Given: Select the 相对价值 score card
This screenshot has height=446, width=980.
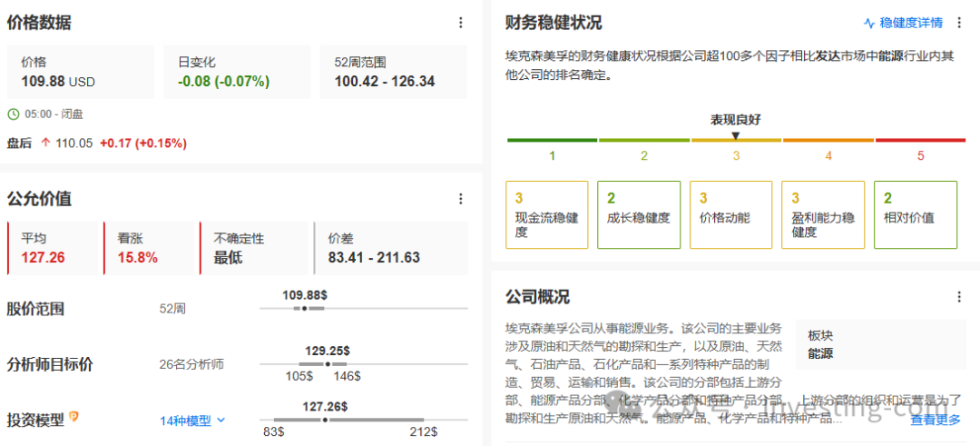Looking at the screenshot, I should (916, 214).
